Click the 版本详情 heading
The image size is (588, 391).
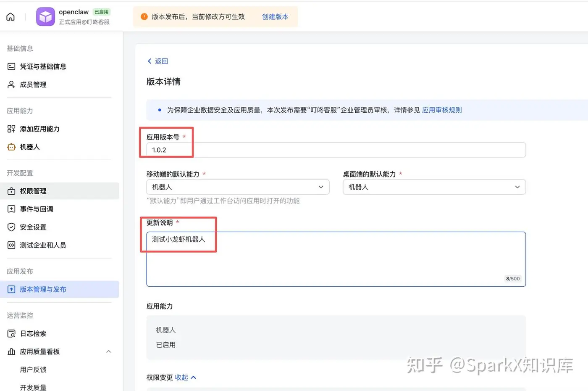tap(163, 82)
